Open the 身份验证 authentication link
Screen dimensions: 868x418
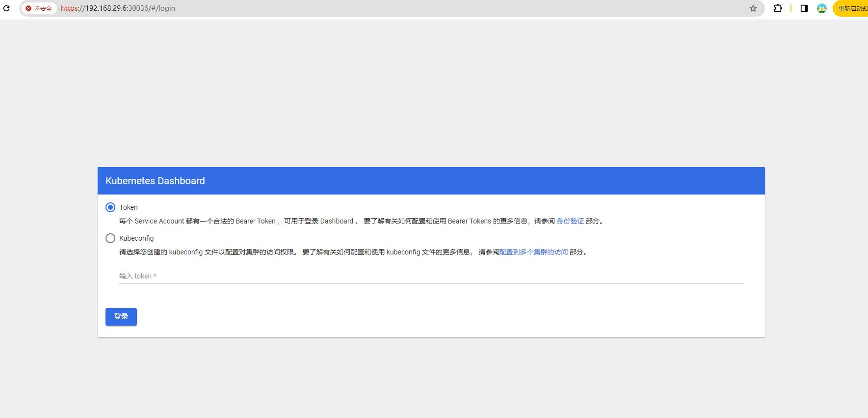570,221
